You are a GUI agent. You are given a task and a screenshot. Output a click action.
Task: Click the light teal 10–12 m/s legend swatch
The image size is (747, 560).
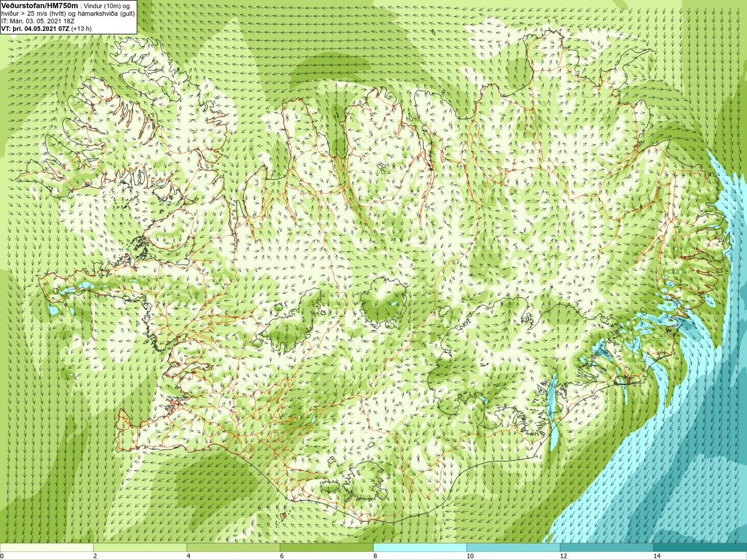(x=514, y=548)
